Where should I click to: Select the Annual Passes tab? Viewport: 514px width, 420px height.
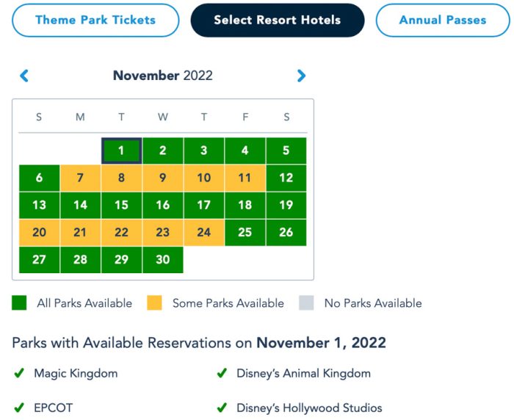coord(443,20)
